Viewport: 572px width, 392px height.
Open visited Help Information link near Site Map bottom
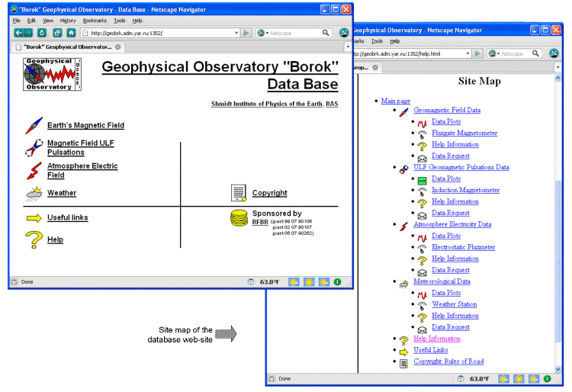[x=437, y=339]
